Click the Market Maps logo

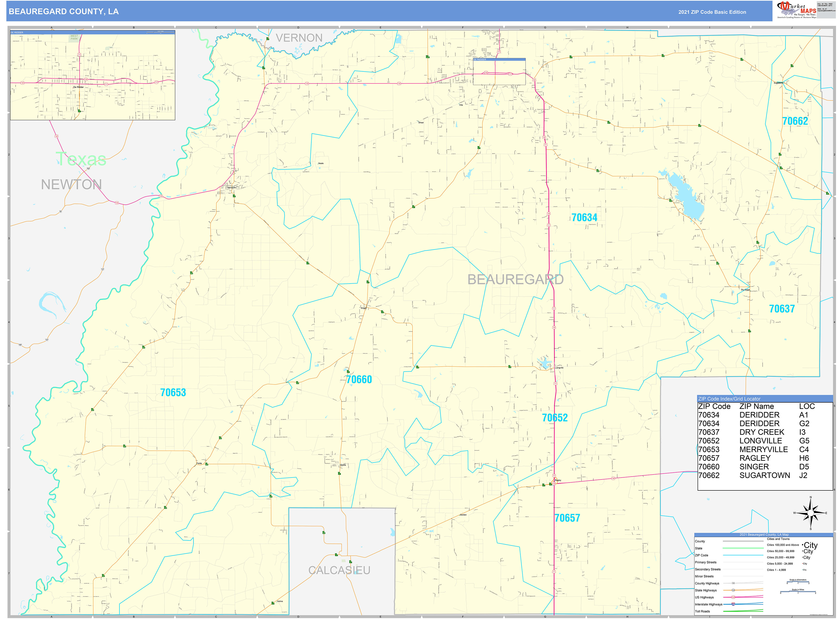(x=796, y=10)
